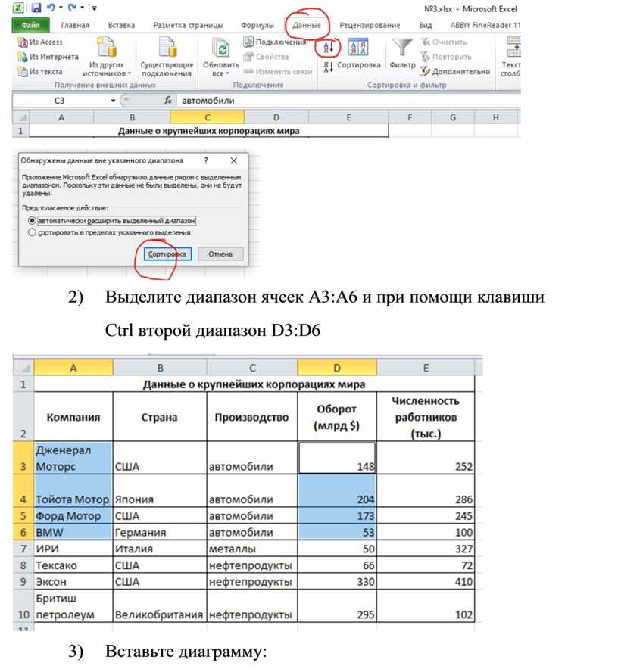Open the ABBYY FineReader 11 tab

(x=485, y=25)
